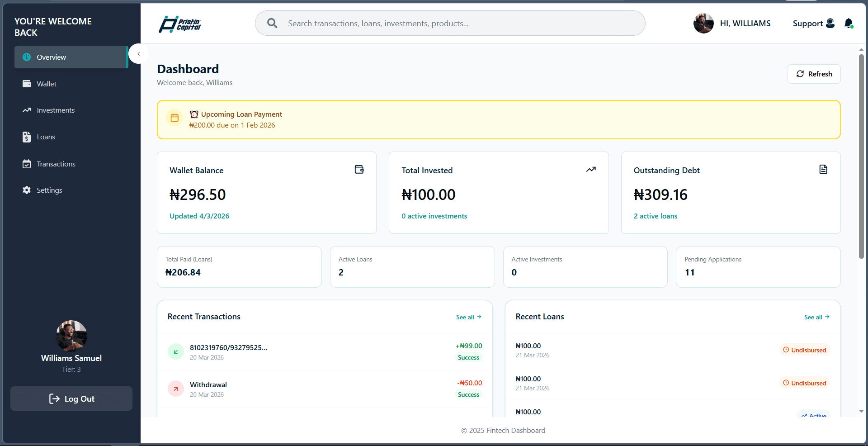
Task: Click the red Withdrawal arrow icon
Action: coord(176,389)
